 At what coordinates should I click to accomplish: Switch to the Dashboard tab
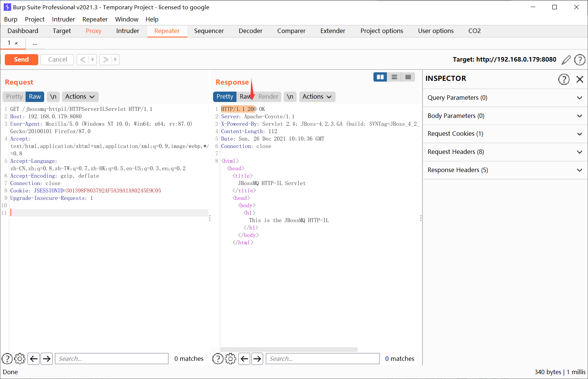(x=23, y=31)
